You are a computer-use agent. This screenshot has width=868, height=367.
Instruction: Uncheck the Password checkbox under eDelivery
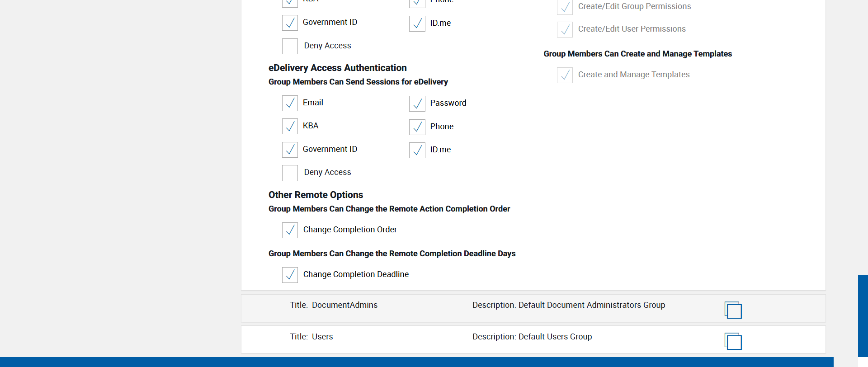click(x=417, y=104)
